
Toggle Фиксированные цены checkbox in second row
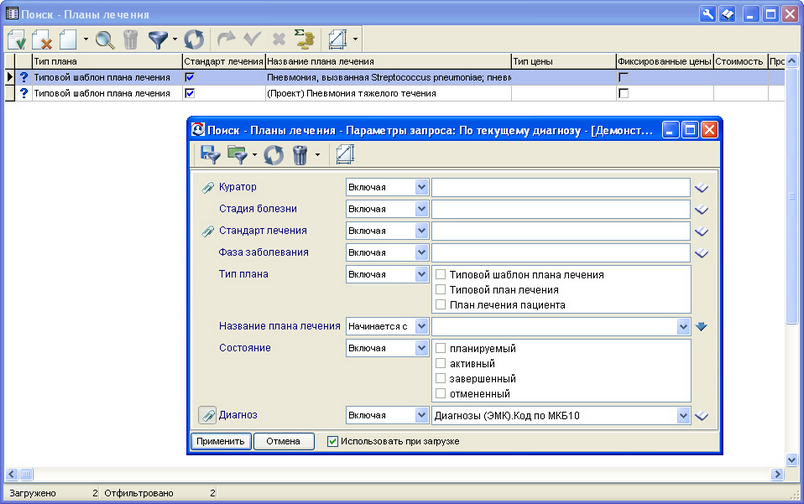pyautogui.click(x=624, y=93)
